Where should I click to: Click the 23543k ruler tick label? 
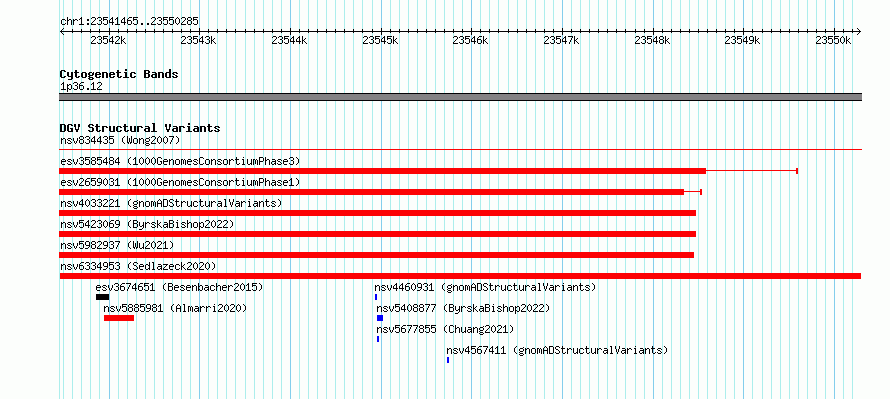[199, 40]
